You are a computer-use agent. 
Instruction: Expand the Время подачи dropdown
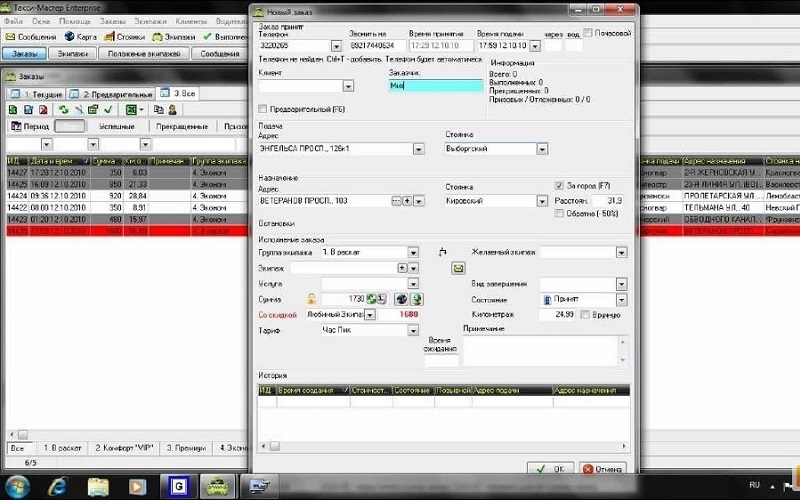click(535, 46)
